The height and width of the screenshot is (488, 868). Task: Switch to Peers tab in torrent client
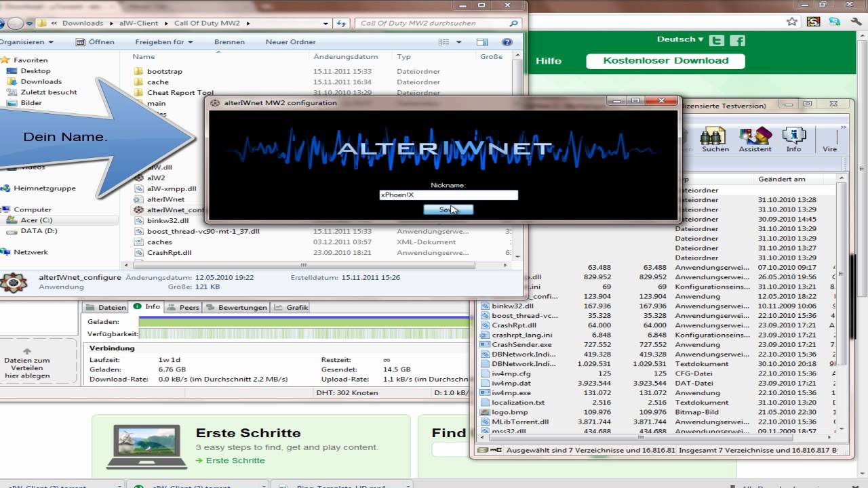click(184, 307)
